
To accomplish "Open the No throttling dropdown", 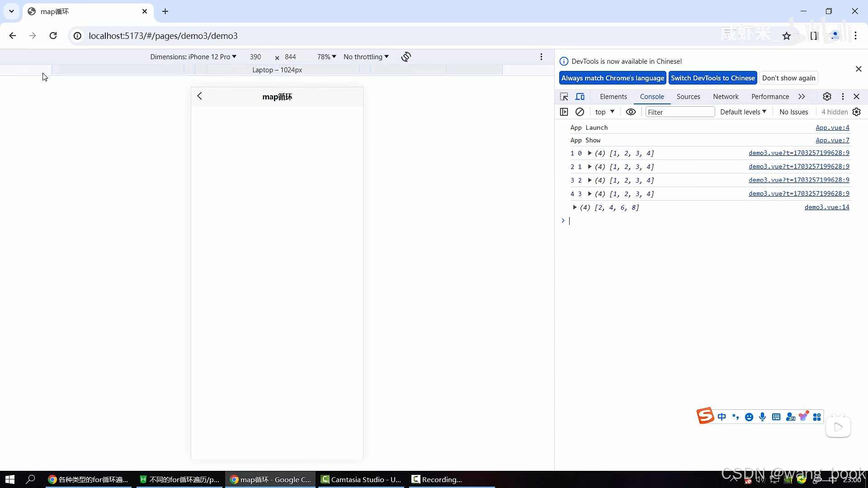I will (x=366, y=56).
